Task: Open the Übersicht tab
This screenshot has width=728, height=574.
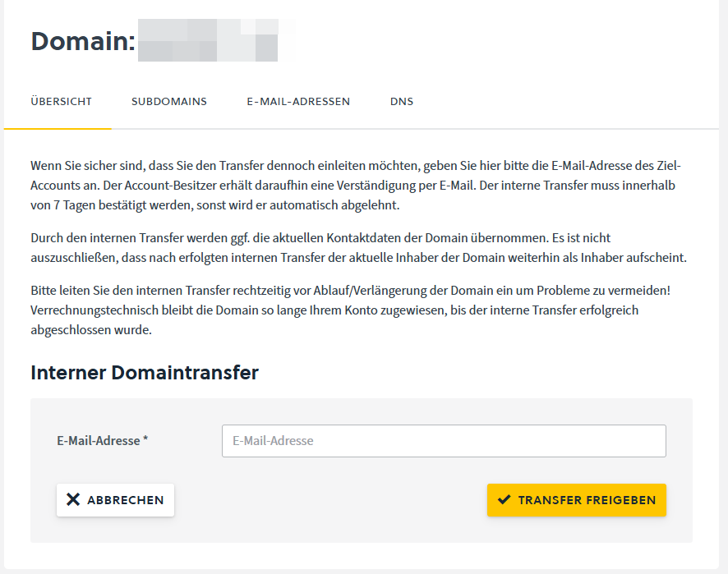Action: [x=61, y=102]
